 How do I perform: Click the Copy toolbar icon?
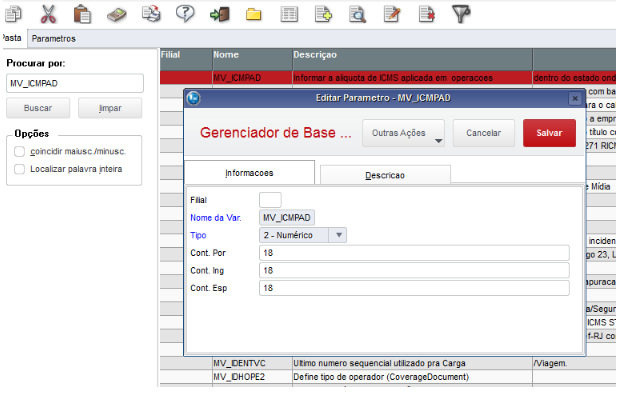tap(13, 14)
